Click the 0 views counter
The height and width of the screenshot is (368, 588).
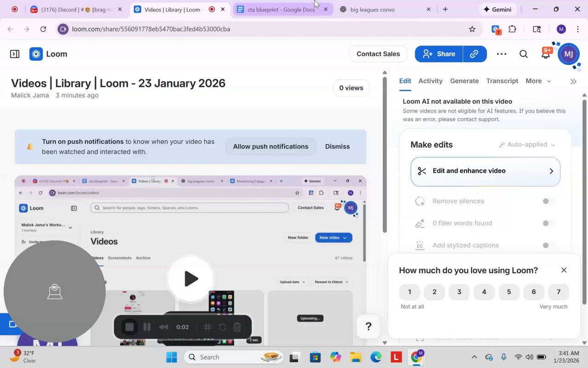[351, 88]
